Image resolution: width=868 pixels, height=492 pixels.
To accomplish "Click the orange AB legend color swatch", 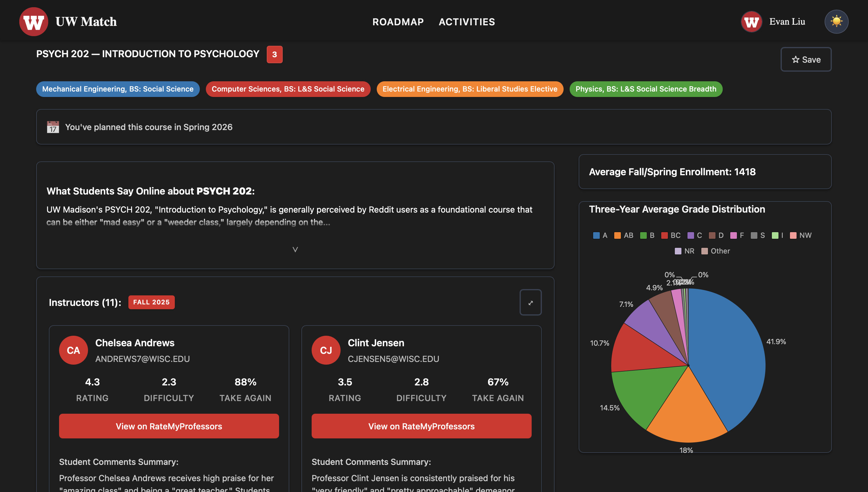I will [617, 235].
